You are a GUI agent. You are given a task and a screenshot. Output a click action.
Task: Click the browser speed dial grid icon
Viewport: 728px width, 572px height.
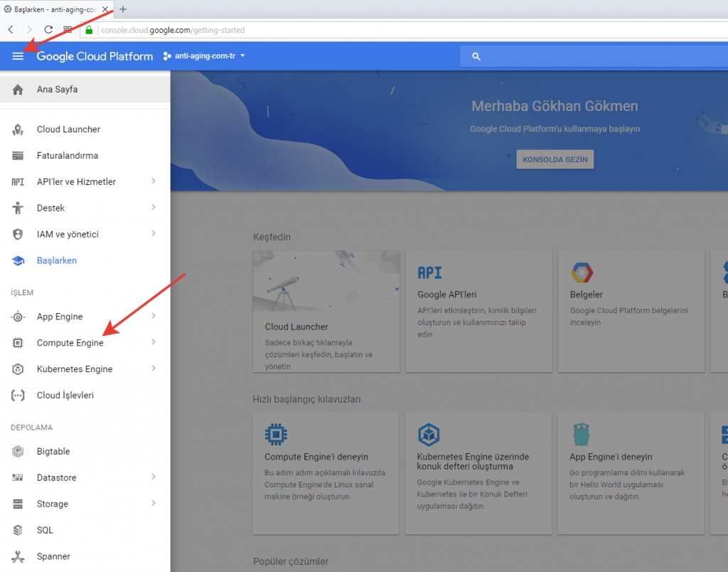pos(68,30)
